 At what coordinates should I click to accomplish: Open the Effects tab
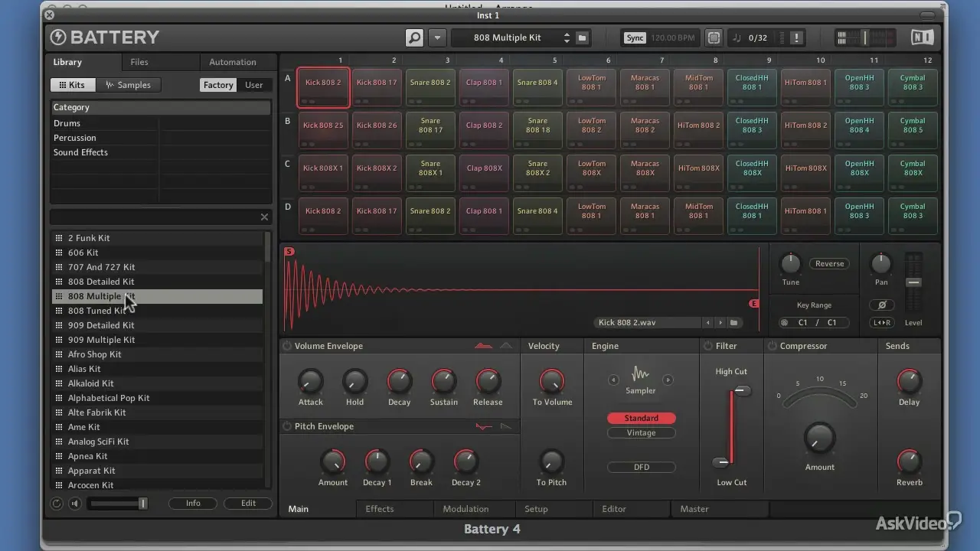380,509
